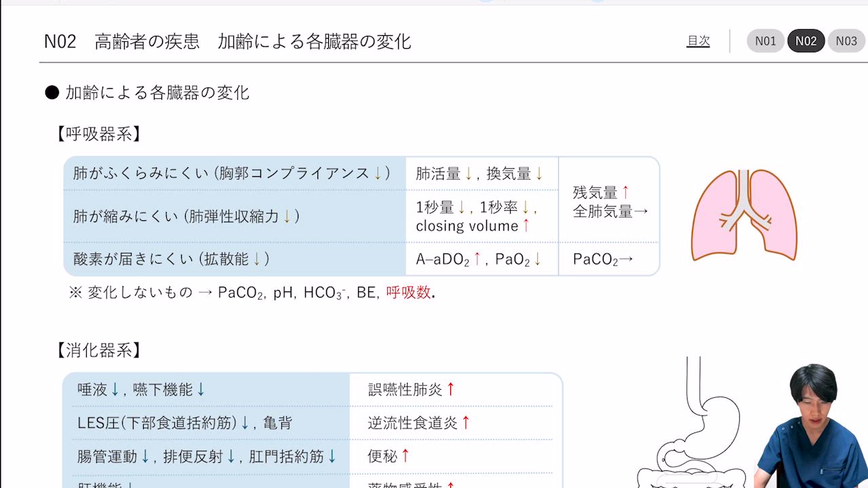Select the 肺がふくらみにくい table row
Screen dimensions: 868x488
(x=232, y=174)
